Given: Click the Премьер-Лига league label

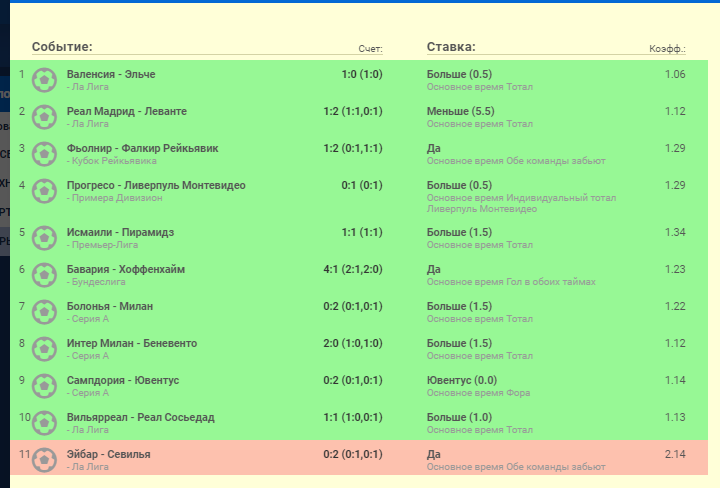Looking at the screenshot, I should 102,245.
